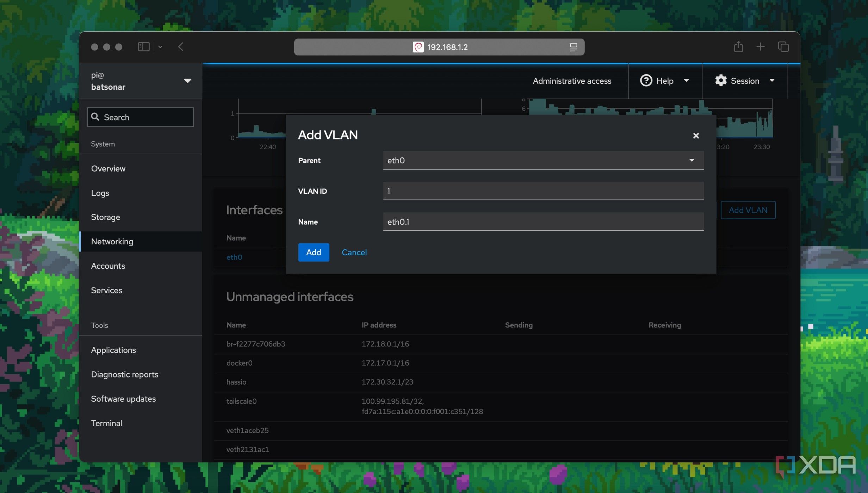Click the Receiving column header
868x493 pixels.
point(665,325)
